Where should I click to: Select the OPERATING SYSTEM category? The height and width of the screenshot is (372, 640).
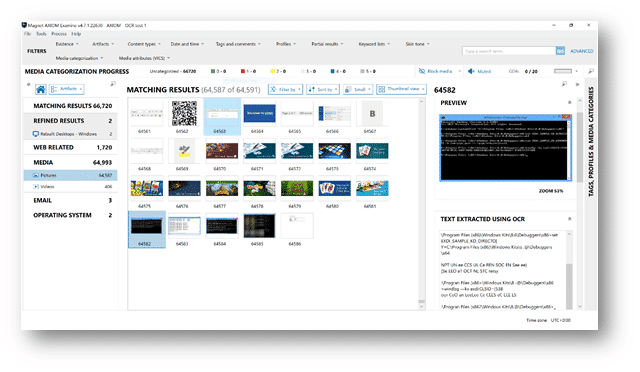(71, 215)
